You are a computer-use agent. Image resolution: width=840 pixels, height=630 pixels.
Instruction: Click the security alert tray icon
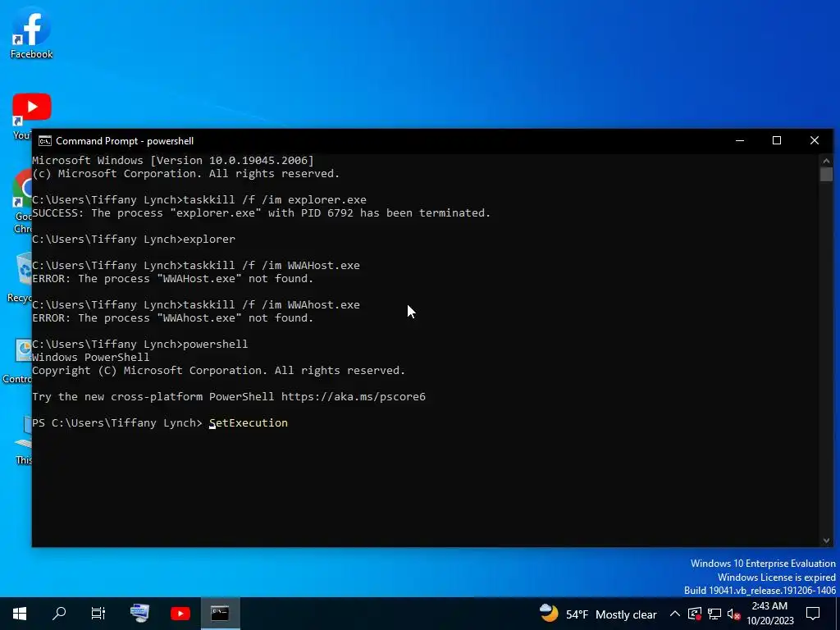(695, 614)
